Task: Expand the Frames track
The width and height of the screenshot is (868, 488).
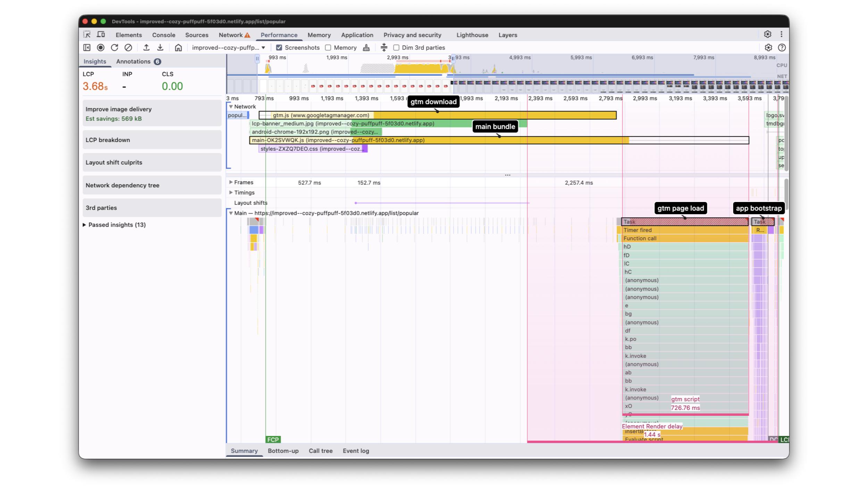Action: pos(231,182)
